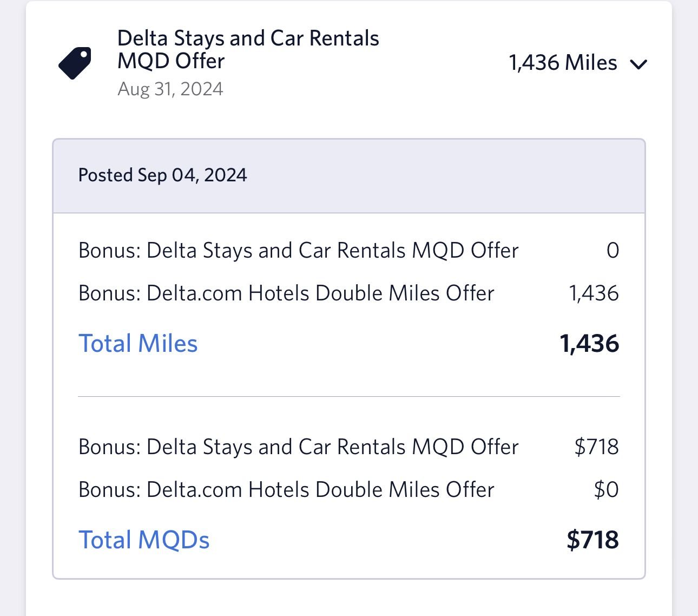Tap the 1,436 Miles header amount
Viewport: 698px width, 616px height.
coord(563,63)
